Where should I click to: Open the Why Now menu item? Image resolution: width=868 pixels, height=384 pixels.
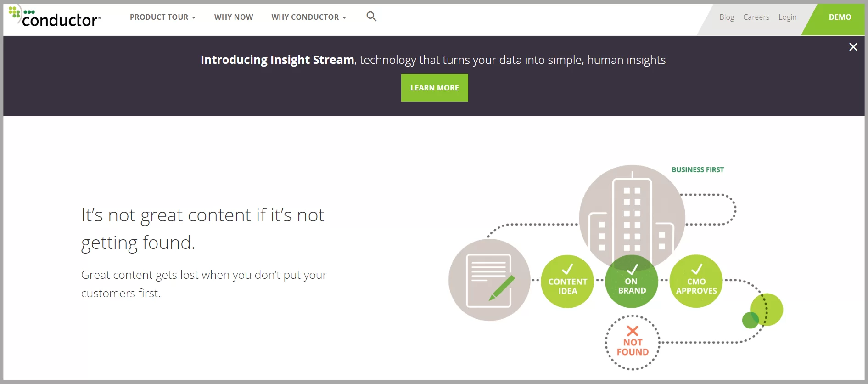click(x=234, y=17)
